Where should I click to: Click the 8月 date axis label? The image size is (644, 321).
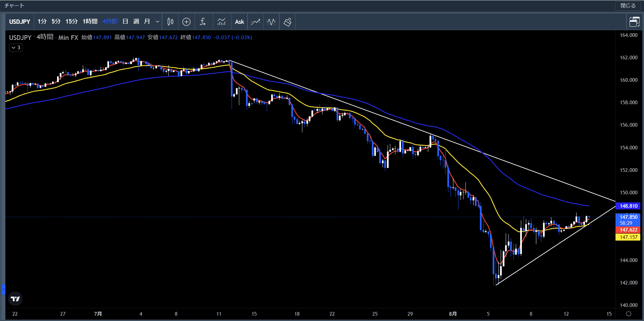tap(453, 314)
